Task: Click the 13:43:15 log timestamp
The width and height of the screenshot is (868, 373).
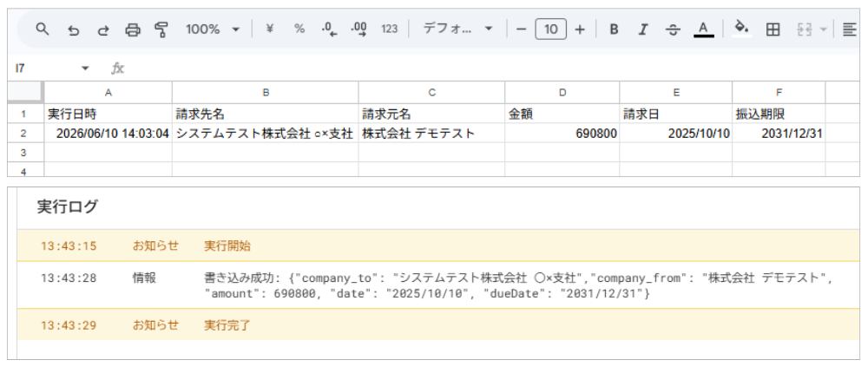Action: tap(69, 246)
